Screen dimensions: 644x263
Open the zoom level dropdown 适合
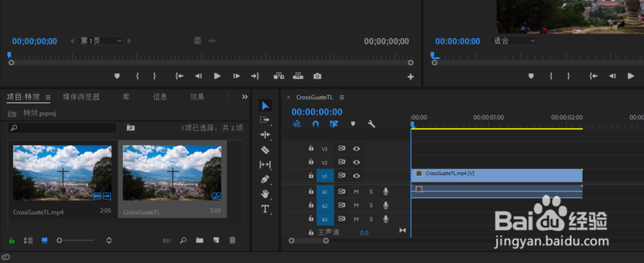tap(514, 41)
